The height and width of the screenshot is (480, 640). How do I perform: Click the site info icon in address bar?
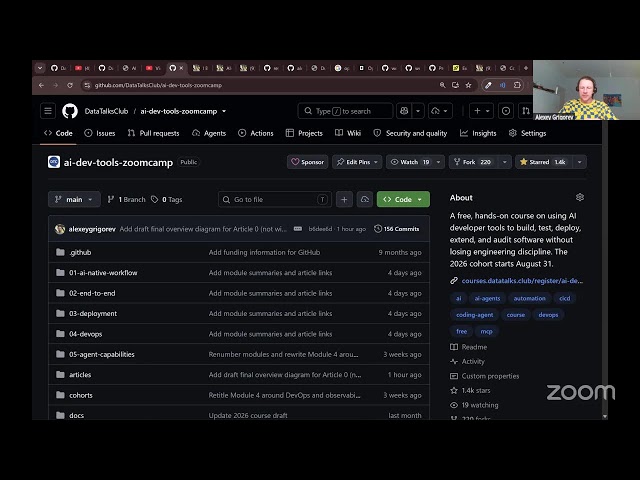click(x=87, y=85)
